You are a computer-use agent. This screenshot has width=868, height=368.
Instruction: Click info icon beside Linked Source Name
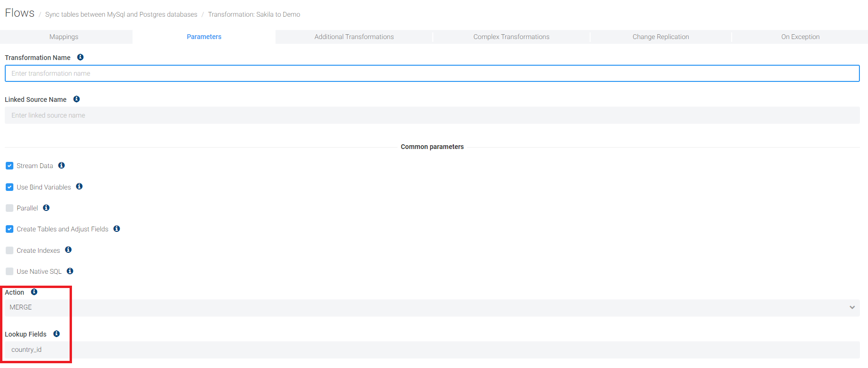76,99
